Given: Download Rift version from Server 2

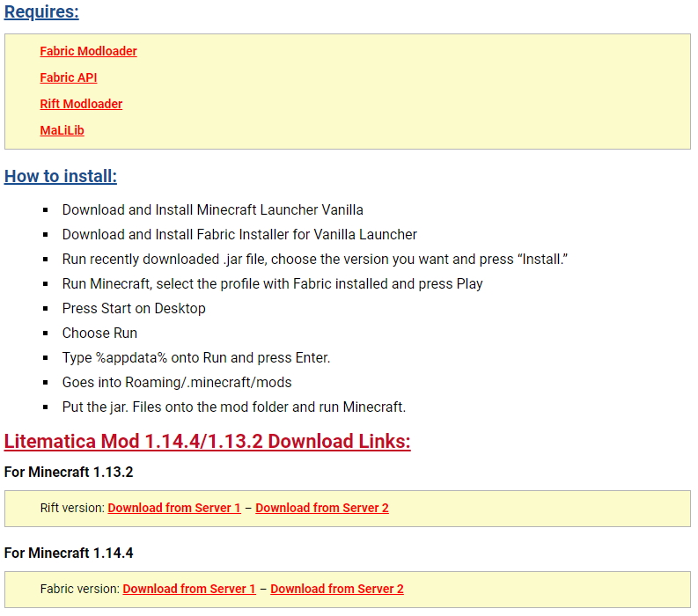Looking at the screenshot, I should pyautogui.click(x=322, y=508).
